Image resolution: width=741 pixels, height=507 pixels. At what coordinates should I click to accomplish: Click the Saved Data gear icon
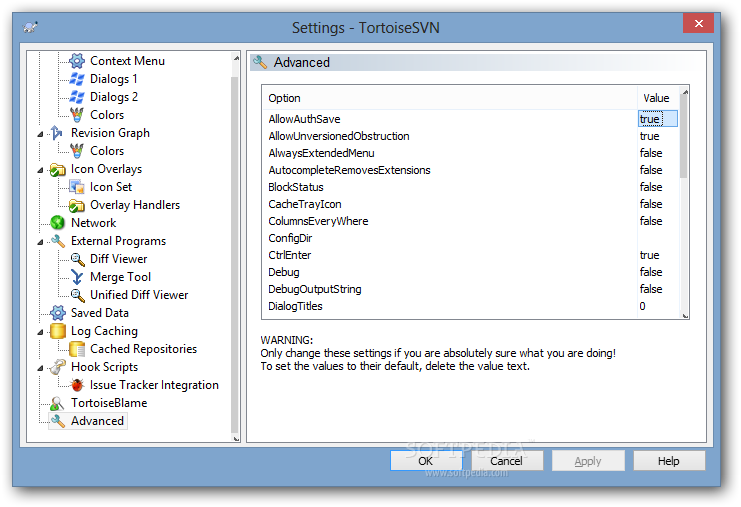click(x=58, y=313)
